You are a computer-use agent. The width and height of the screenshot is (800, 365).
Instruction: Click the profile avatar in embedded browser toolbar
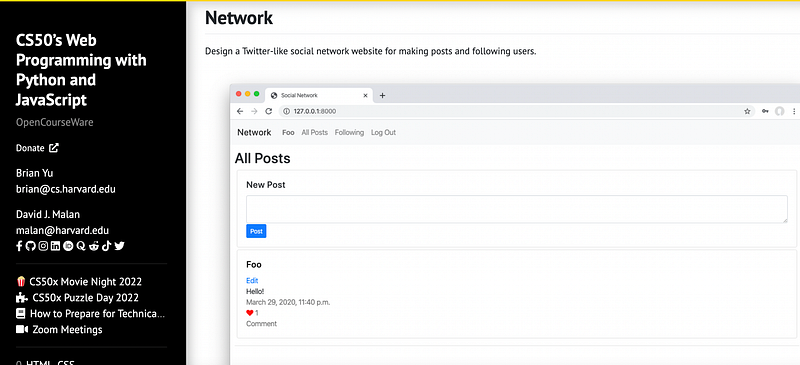point(779,111)
